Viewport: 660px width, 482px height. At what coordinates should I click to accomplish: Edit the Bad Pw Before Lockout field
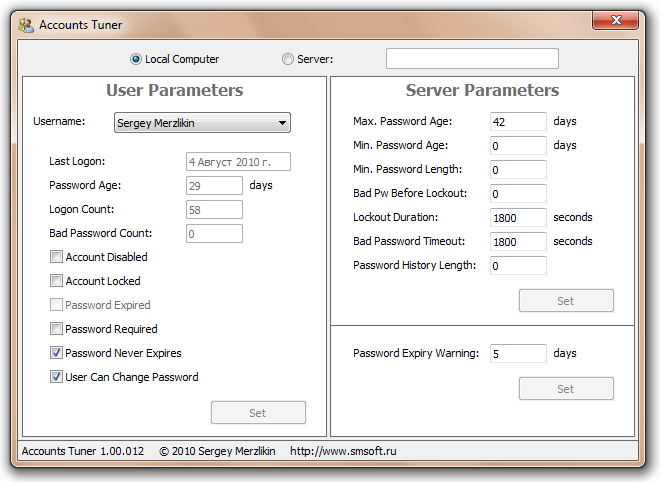[x=518, y=194]
